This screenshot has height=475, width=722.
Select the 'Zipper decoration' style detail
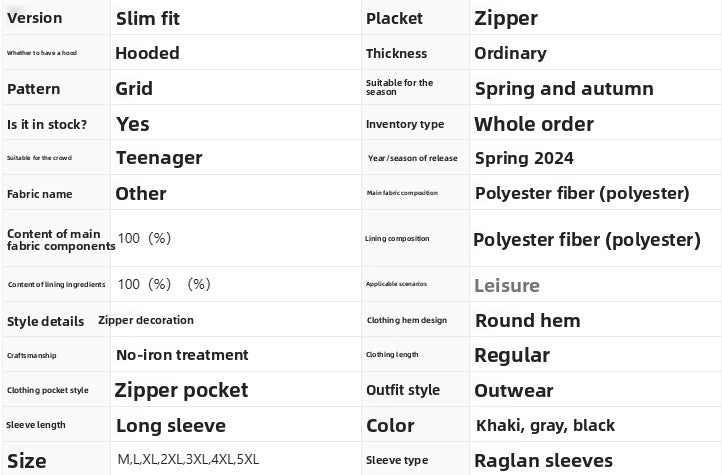[146, 320]
